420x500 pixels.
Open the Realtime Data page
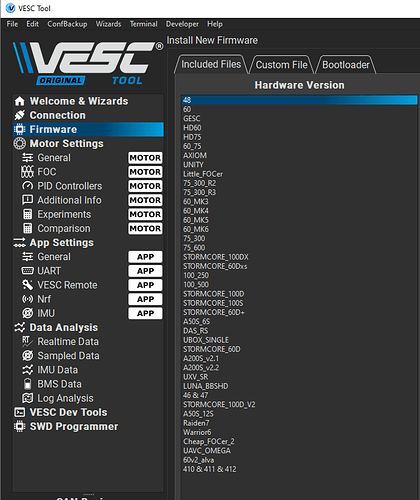88,341
